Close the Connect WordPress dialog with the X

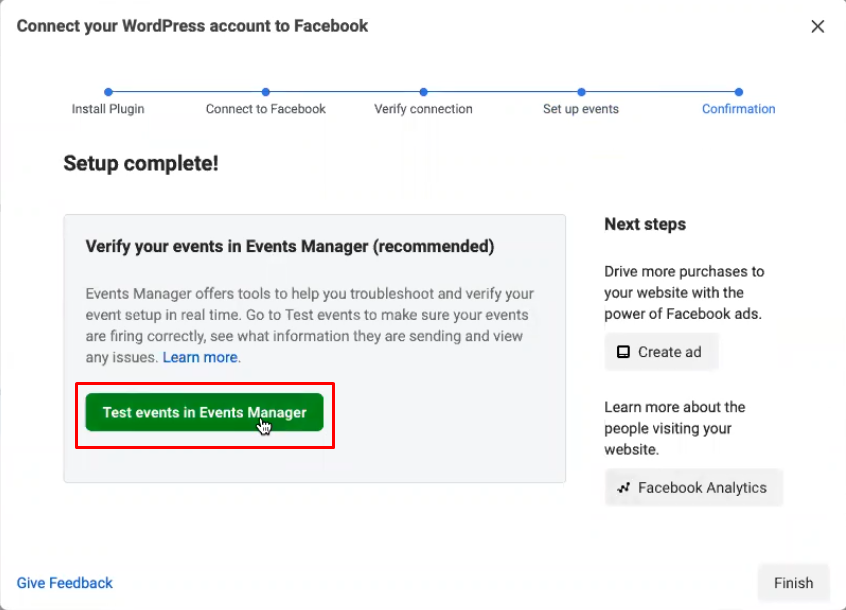pos(817,26)
